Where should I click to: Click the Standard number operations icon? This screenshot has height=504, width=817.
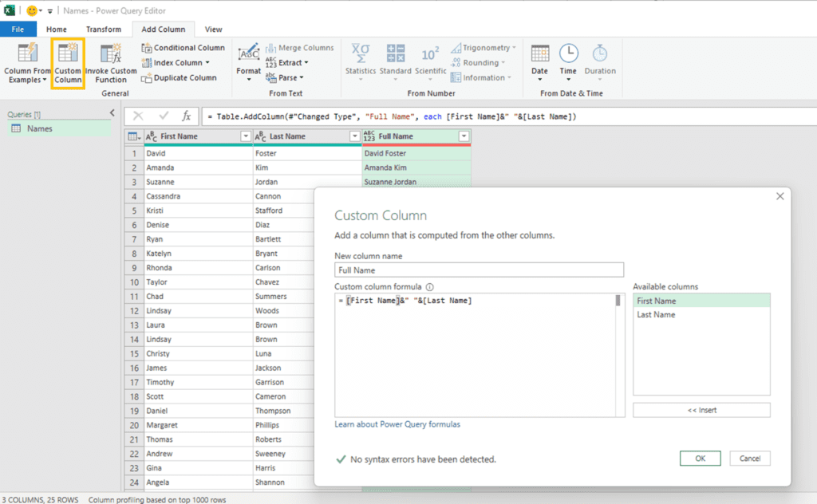[396, 63]
